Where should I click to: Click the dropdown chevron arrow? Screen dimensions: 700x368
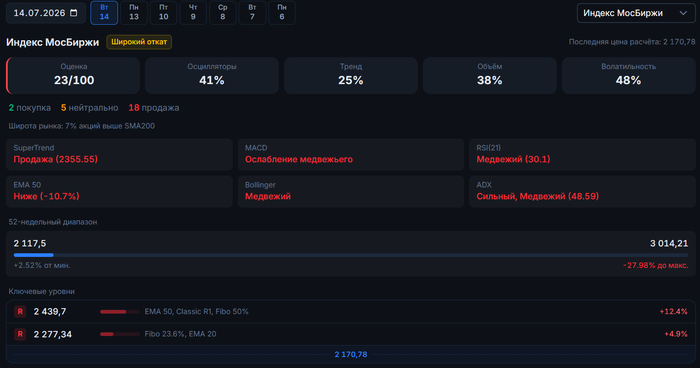[683, 13]
